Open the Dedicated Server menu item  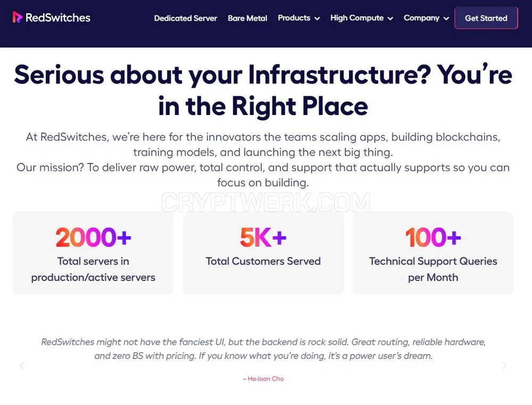[186, 18]
